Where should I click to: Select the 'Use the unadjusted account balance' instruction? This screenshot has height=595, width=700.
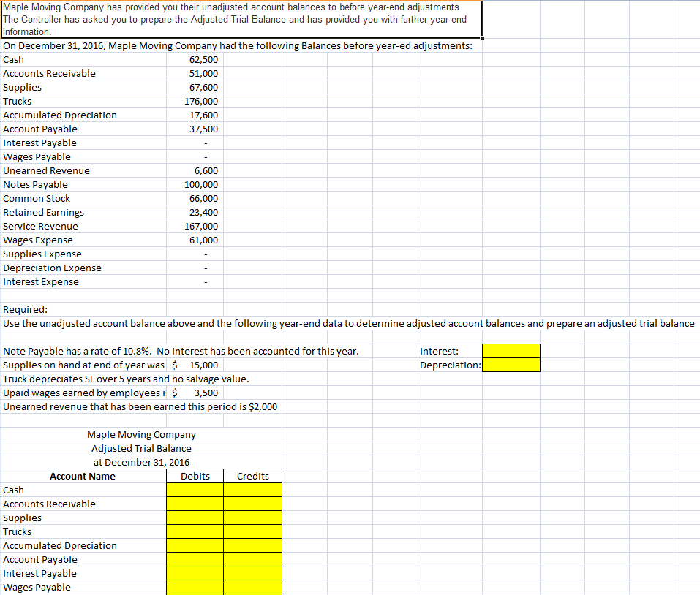[x=349, y=323]
